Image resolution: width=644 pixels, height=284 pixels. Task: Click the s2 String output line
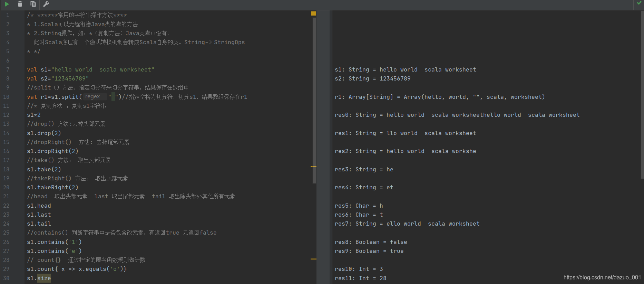point(372,79)
